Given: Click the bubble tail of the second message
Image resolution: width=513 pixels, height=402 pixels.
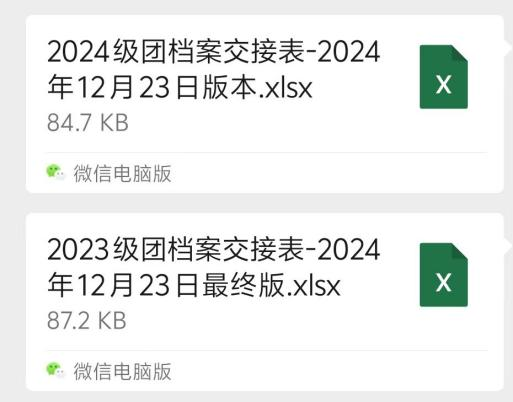Looking at the screenshot, I should (507, 246).
